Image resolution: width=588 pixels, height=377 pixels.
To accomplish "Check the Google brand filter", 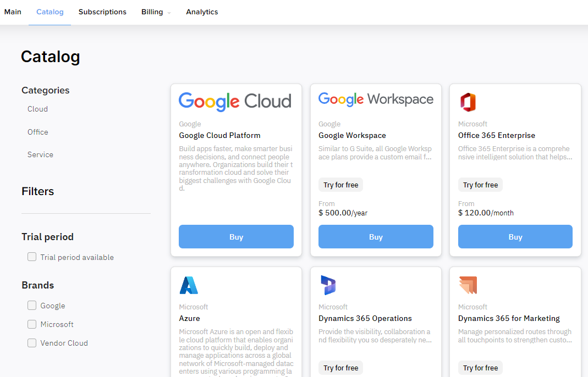I will pyautogui.click(x=32, y=306).
